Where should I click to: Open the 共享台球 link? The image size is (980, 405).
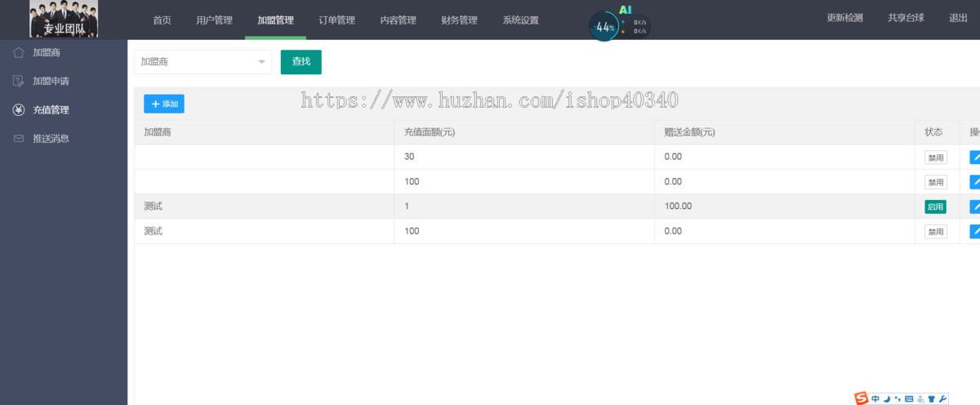point(906,18)
